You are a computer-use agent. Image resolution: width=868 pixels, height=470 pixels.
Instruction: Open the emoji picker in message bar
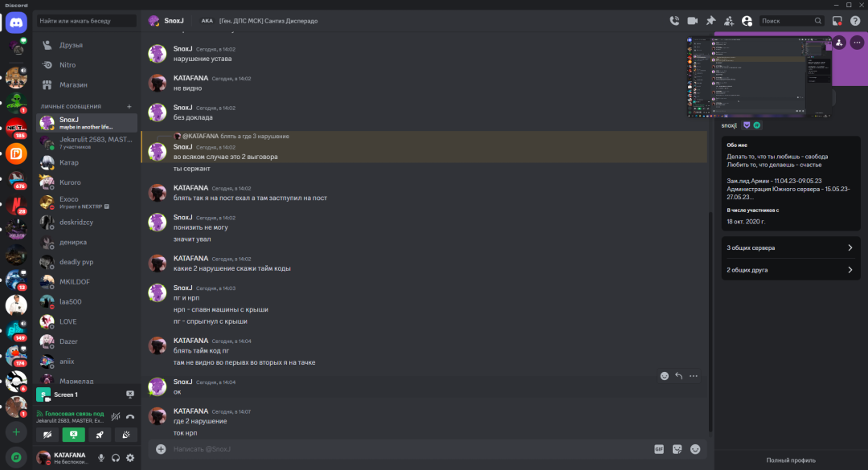695,449
